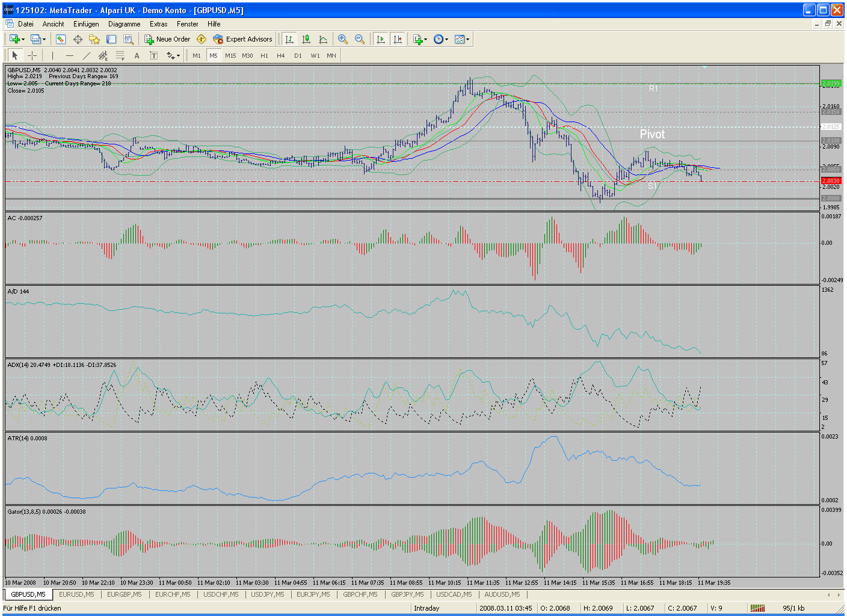Select the Fibonacci retracement tool

(x=120, y=55)
